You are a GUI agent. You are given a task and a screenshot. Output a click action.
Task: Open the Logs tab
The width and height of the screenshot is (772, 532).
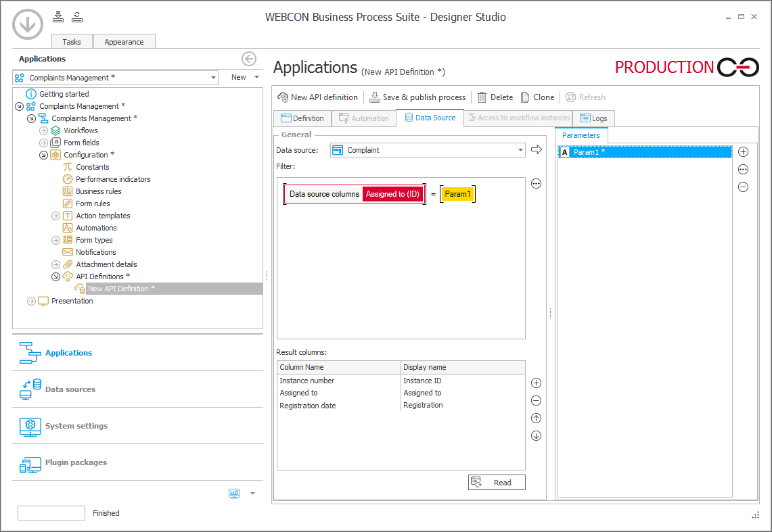594,118
